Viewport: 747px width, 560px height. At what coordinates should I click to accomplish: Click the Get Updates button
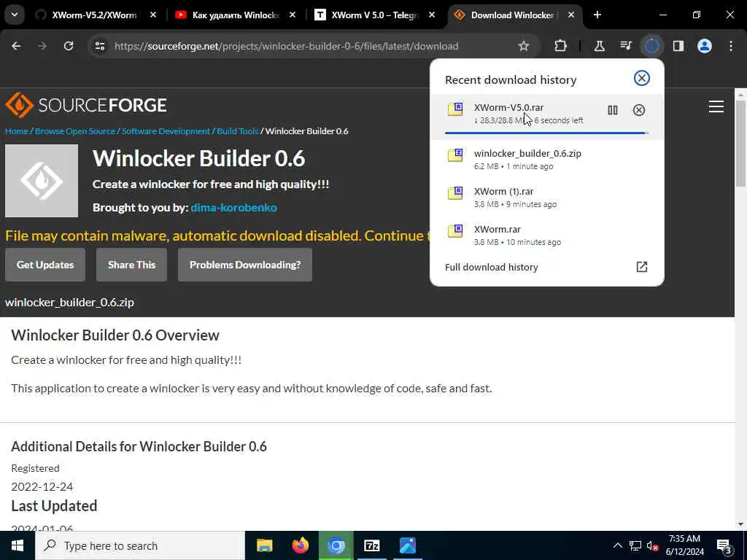pyautogui.click(x=45, y=265)
